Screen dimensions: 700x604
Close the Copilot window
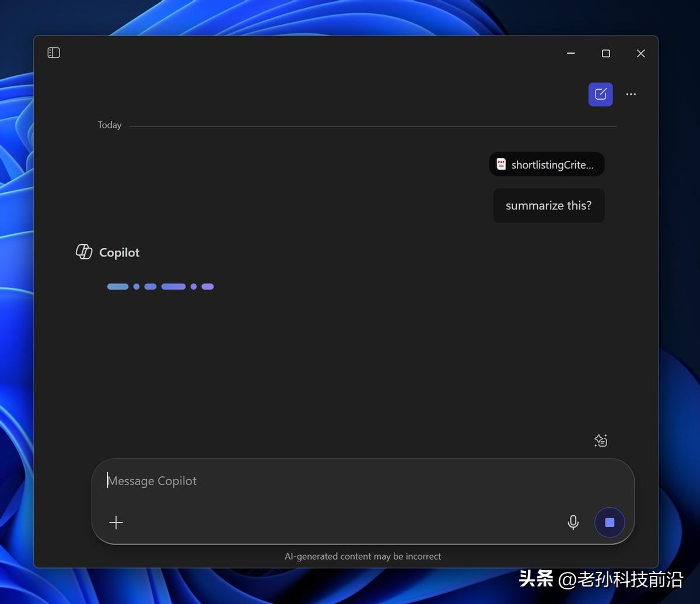click(640, 53)
